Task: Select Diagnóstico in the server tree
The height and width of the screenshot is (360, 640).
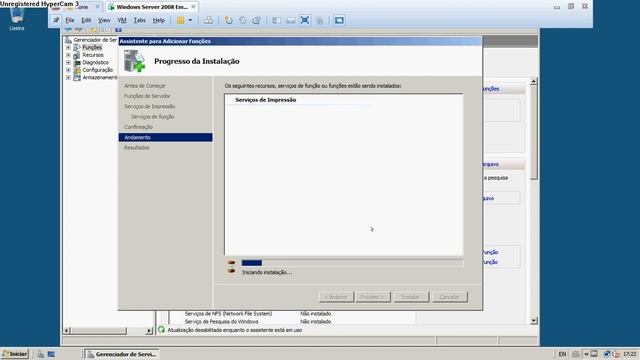Action: click(96, 62)
